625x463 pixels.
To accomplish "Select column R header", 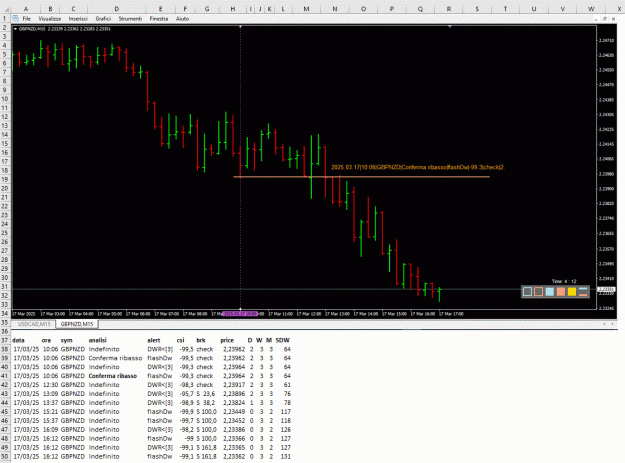I will click(x=448, y=9).
